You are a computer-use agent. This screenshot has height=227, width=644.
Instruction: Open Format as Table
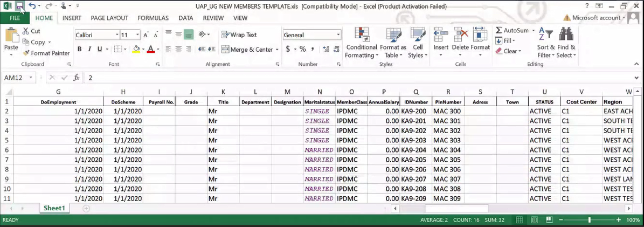click(393, 43)
